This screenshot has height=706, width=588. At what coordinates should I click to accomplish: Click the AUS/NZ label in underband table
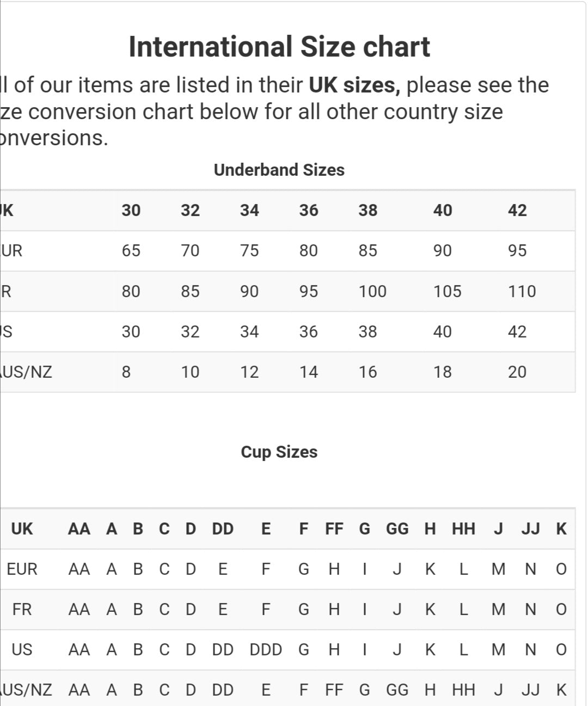(x=27, y=372)
